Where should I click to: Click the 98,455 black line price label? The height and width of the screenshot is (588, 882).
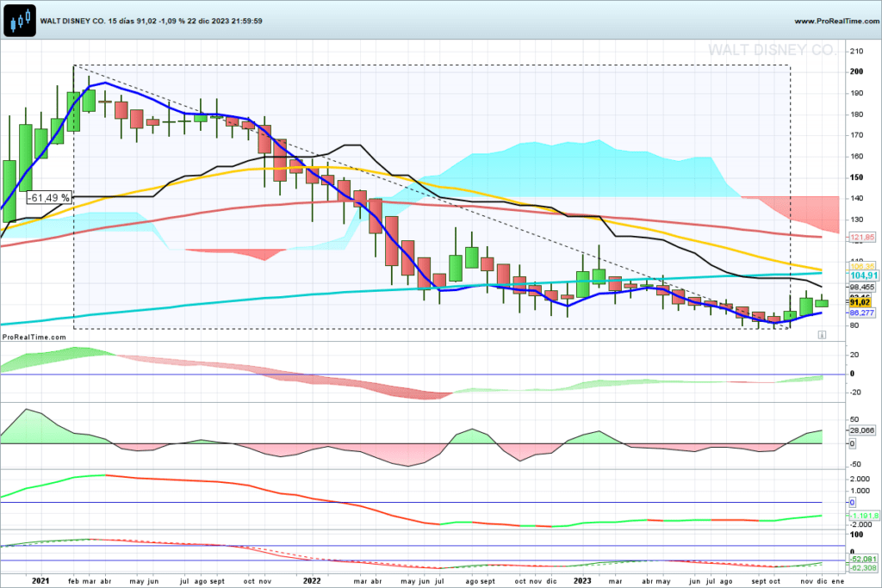point(861,287)
